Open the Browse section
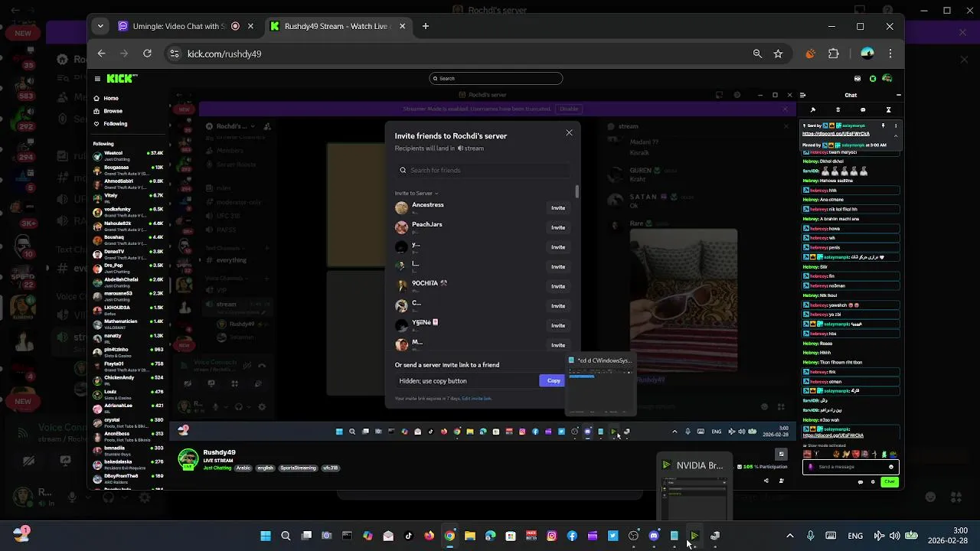The width and height of the screenshot is (980, 551). 108,111
